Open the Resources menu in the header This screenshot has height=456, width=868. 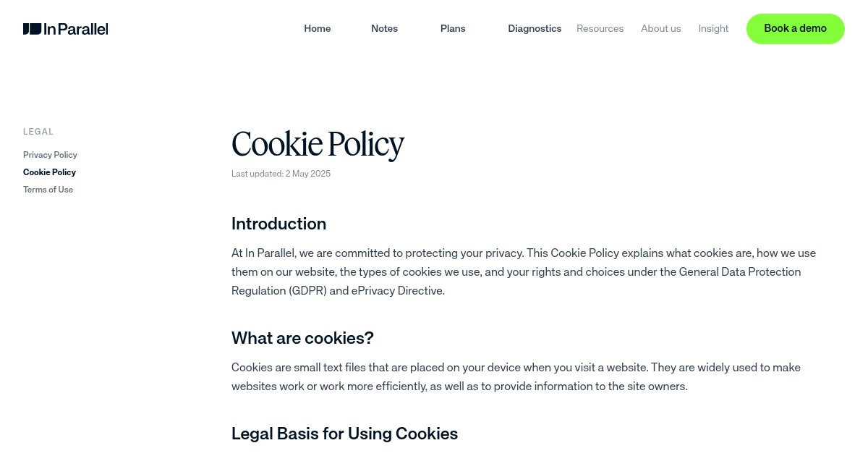click(x=600, y=28)
